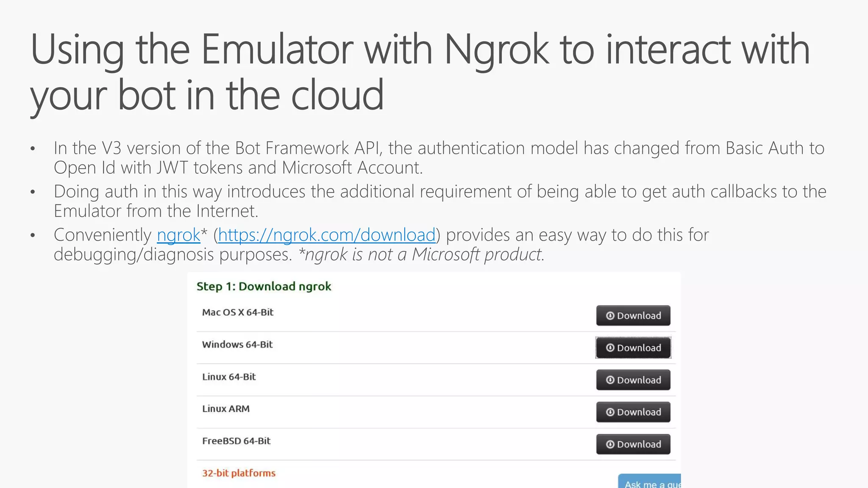
Task: Click download arrow icon in Linux 64-Bit row
Action: click(x=610, y=380)
